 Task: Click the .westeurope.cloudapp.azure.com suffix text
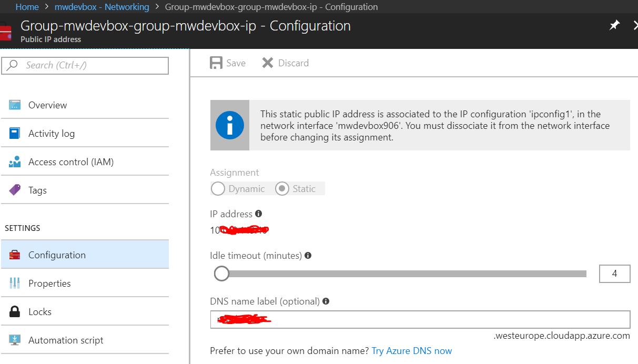click(x=562, y=336)
